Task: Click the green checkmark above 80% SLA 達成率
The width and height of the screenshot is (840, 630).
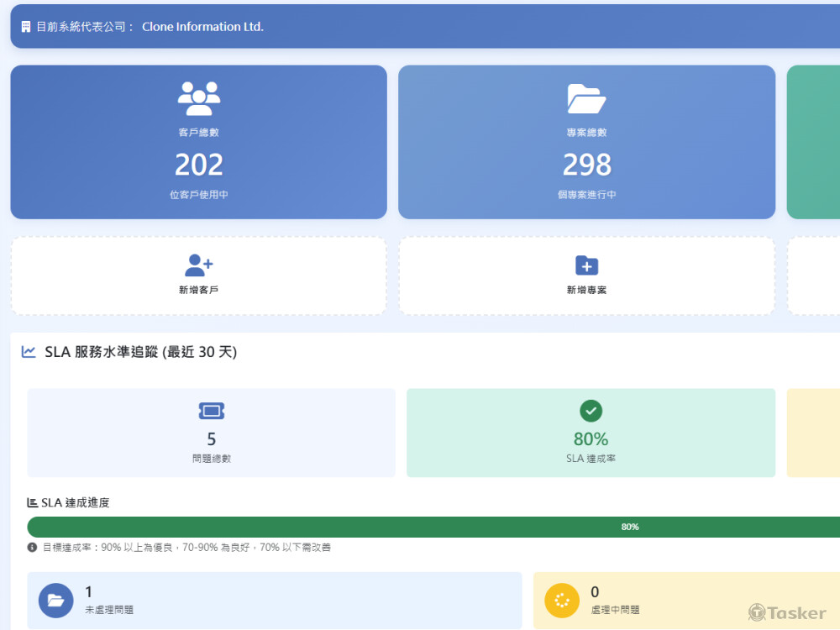Action: (x=591, y=411)
